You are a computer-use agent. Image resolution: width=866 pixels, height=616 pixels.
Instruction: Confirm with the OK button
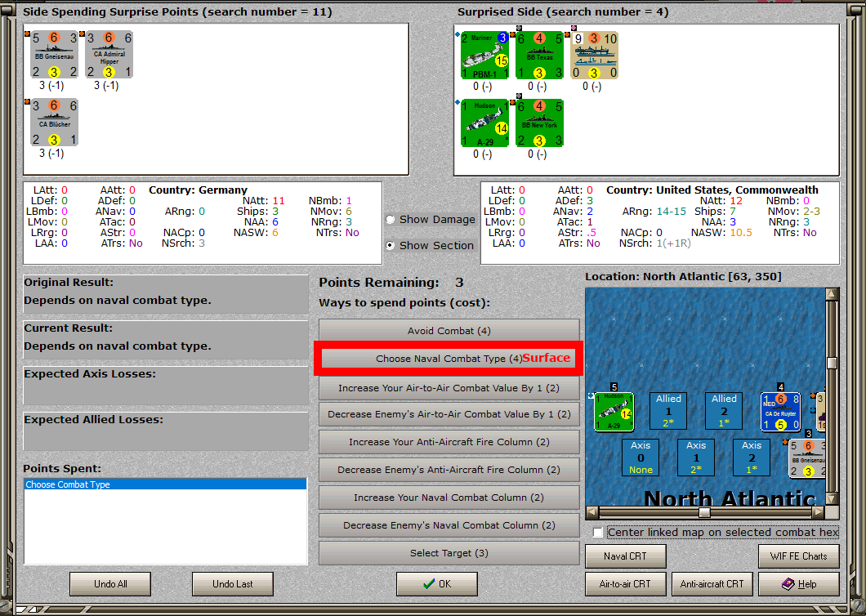pos(437,584)
